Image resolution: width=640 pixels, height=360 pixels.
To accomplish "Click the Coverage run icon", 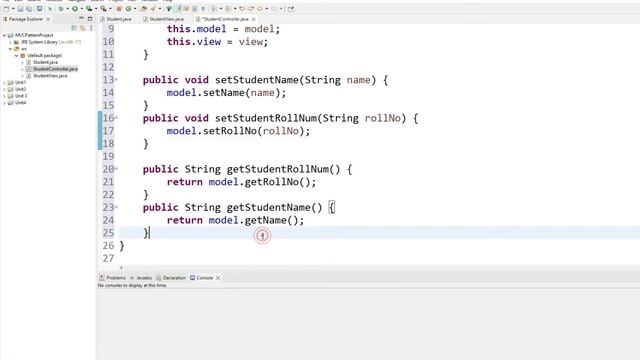I will pyautogui.click(x=89, y=9).
